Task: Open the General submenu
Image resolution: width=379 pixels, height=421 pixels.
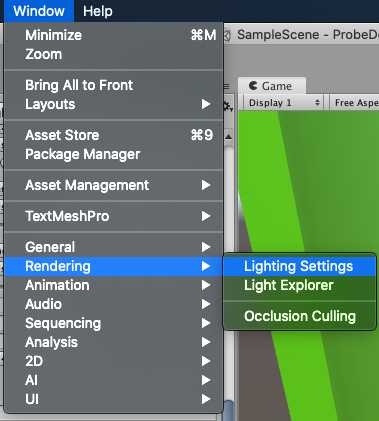Action: (x=114, y=247)
